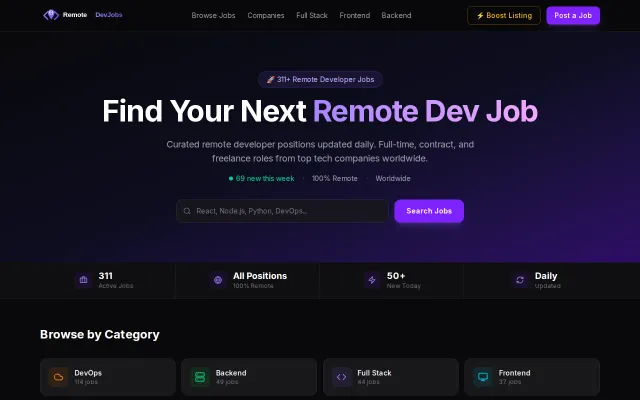Click the 311+ Remote Developer Jobs badge

coord(320,80)
